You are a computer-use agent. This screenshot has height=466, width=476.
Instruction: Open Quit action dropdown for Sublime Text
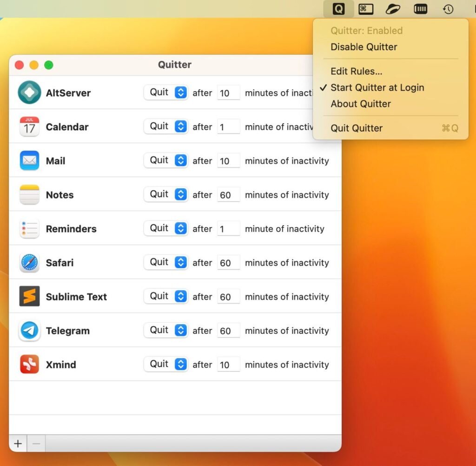pyautogui.click(x=166, y=296)
